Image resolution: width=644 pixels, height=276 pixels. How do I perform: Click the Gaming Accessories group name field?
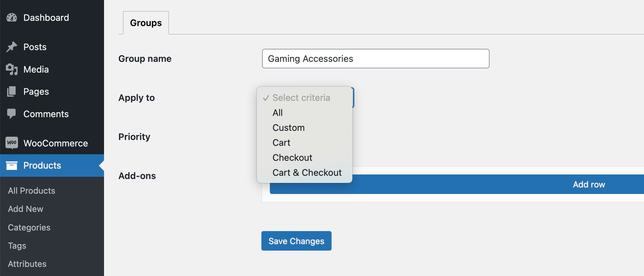pos(375,59)
